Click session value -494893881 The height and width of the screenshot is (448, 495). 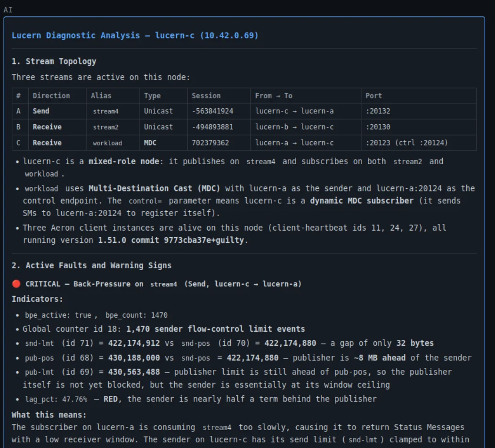coord(212,127)
